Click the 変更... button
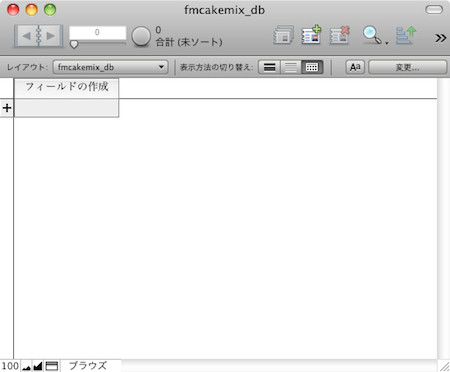Viewport: 450px width, 372px height. click(407, 67)
